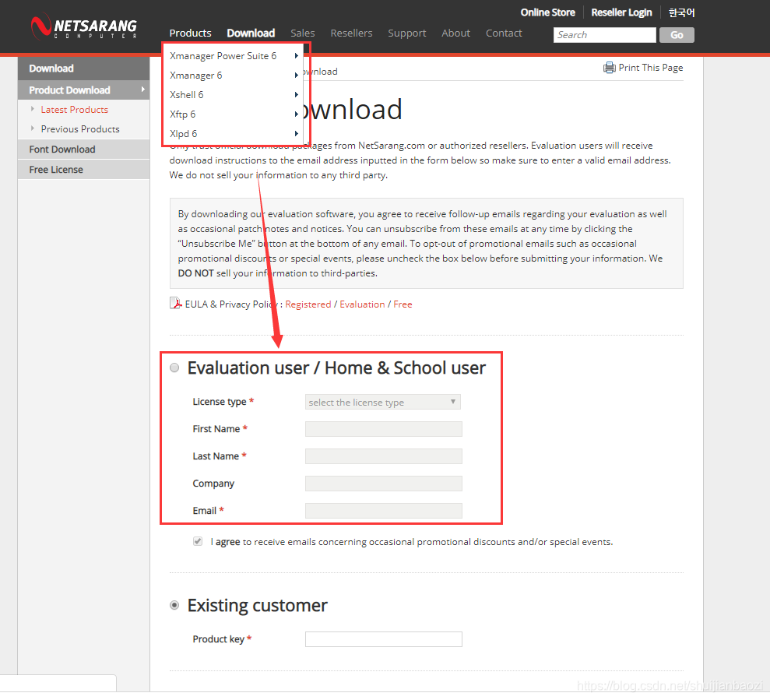The image size is (770, 700).
Task: Click the Download sidebar header
Action: point(83,69)
